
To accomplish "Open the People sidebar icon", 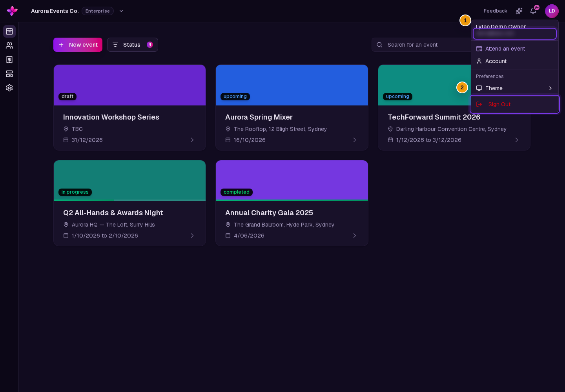I will 9,45.
